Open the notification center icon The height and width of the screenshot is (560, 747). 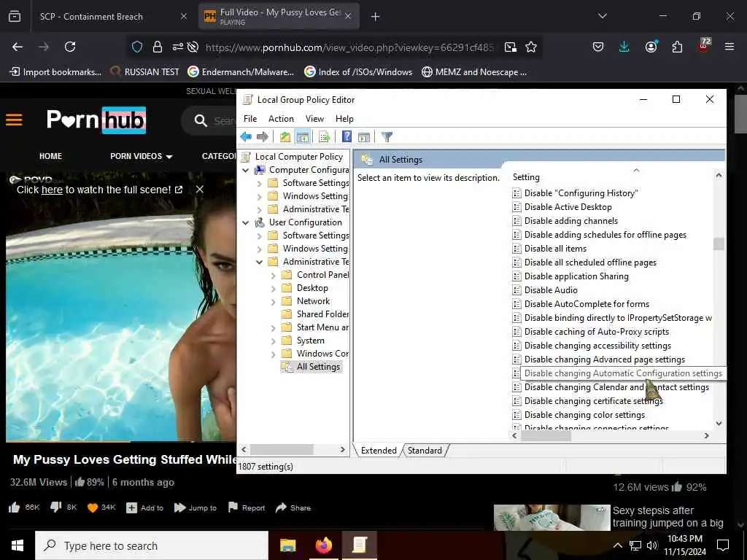point(723,545)
